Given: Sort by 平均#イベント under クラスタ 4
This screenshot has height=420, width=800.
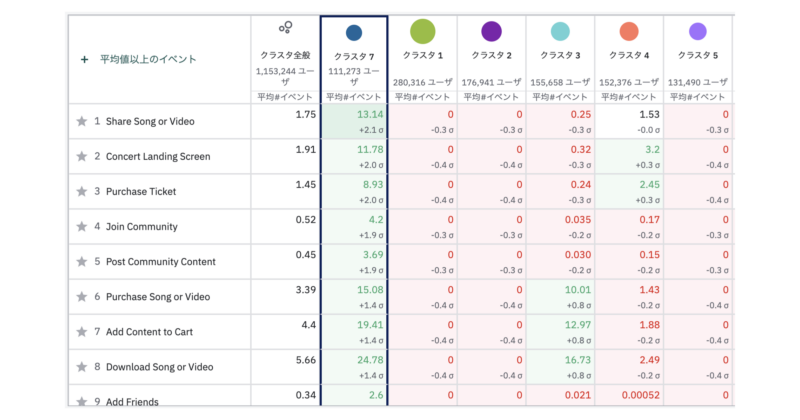Looking at the screenshot, I should pos(629,96).
